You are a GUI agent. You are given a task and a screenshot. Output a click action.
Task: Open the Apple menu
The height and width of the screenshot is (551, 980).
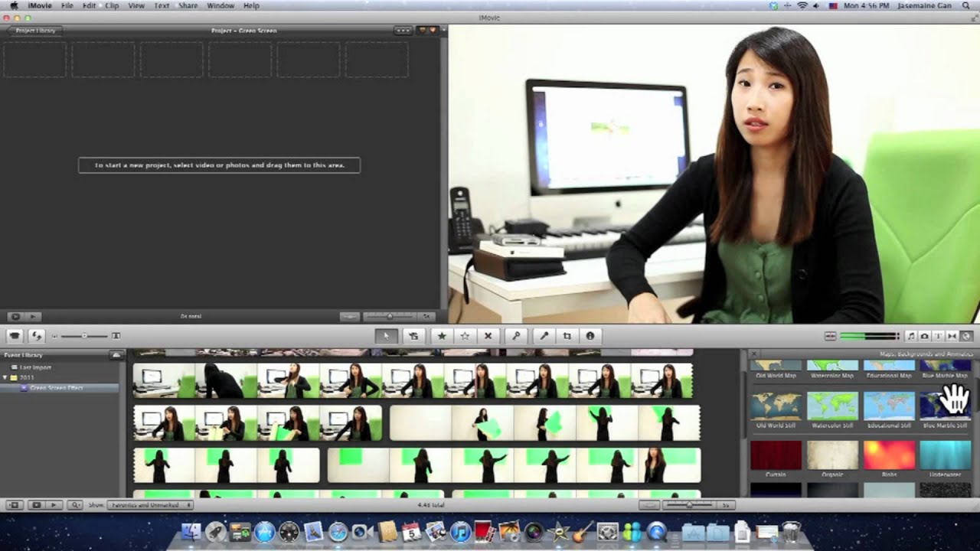point(13,5)
